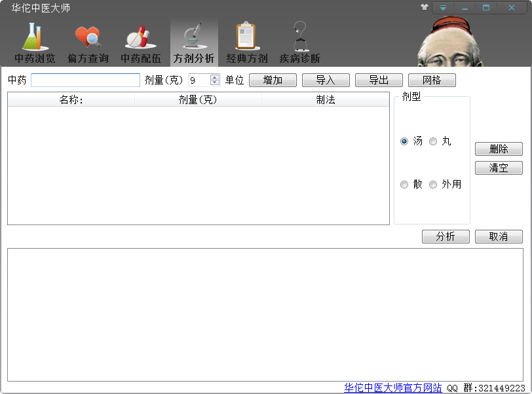Select the 丸 dosage form radio
The image size is (532, 394).
coord(433,141)
